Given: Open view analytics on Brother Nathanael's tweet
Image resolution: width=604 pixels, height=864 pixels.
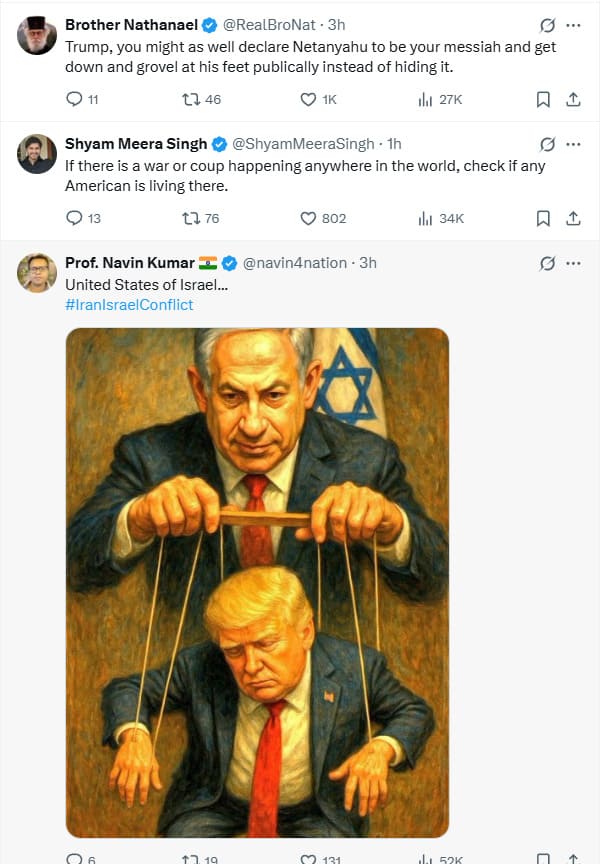Looking at the screenshot, I should (422, 99).
